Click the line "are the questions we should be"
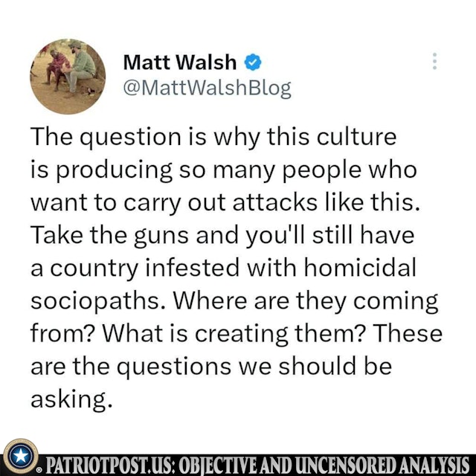The height and width of the screenshot is (476, 476). point(211,367)
